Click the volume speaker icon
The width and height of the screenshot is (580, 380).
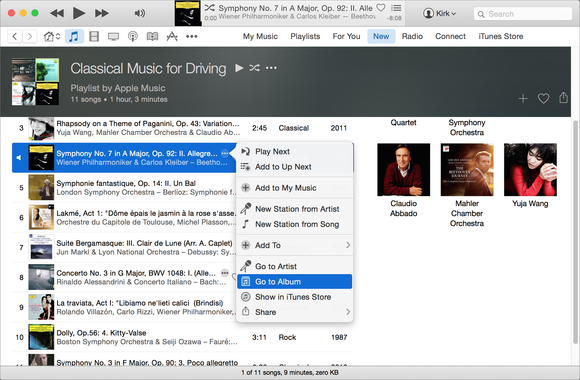pos(140,13)
